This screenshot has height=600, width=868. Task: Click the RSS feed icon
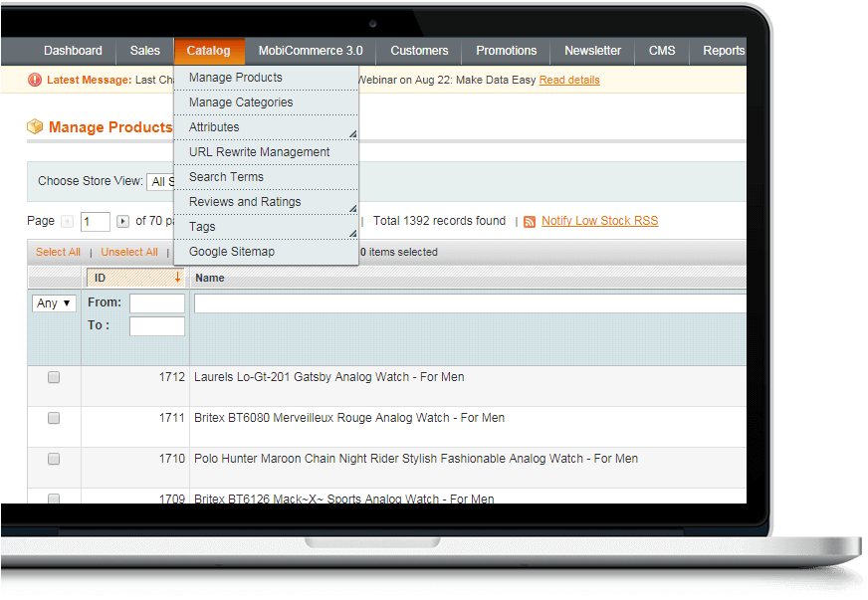coord(530,222)
